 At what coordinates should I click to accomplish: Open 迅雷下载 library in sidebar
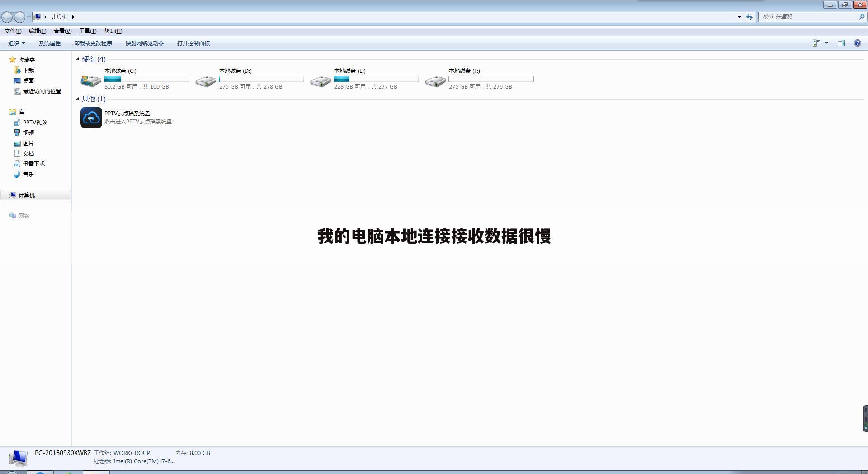[29, 164]
